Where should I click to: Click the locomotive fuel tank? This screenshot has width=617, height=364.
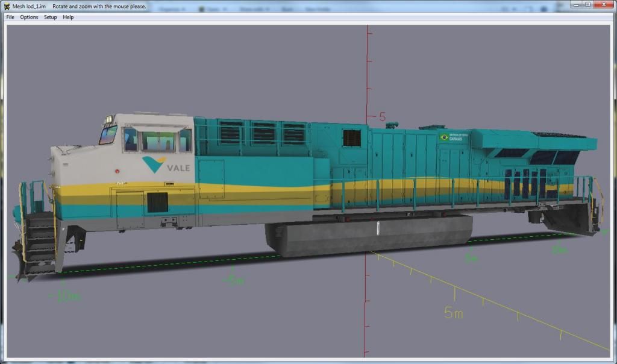[x=369, y=235]
